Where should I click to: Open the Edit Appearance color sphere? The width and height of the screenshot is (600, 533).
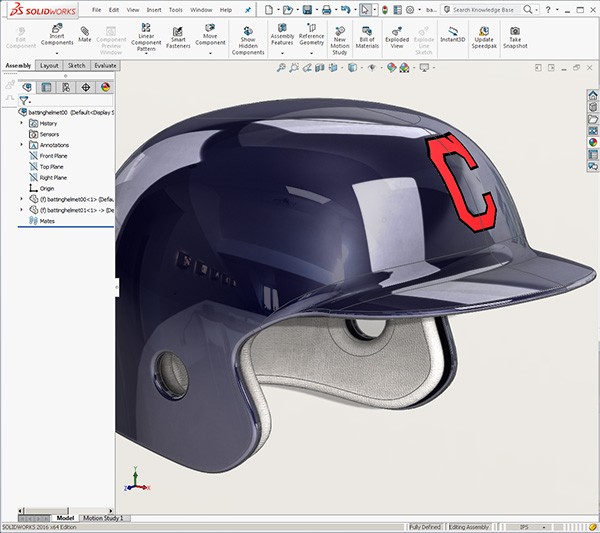pyautogui.click(x=391, y=68)
